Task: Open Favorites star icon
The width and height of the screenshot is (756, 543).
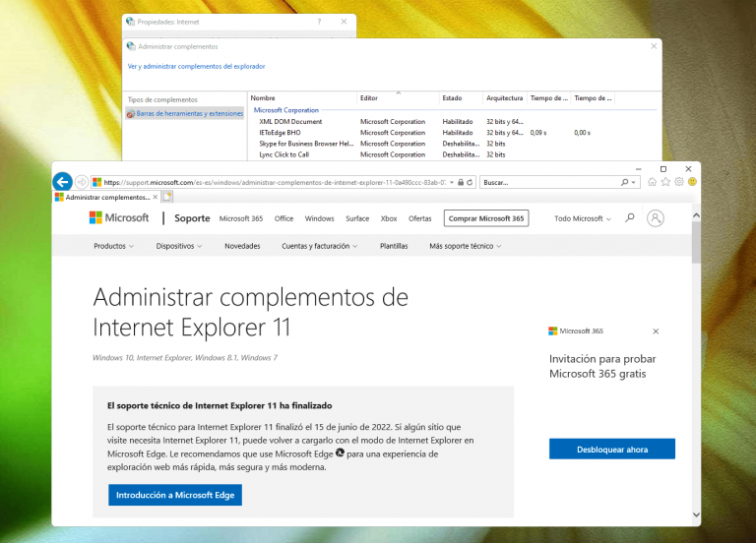Action: click(x=665, y=182)
